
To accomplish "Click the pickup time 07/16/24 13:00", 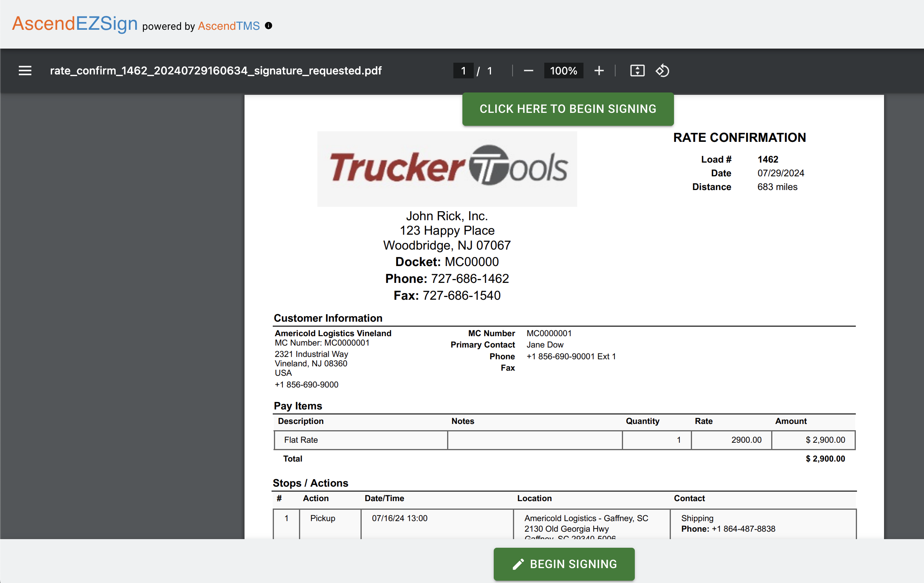I will (400, 518).
